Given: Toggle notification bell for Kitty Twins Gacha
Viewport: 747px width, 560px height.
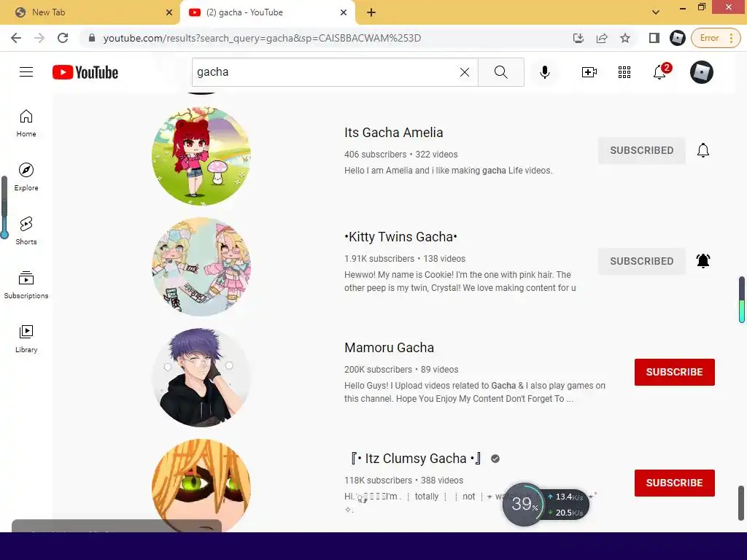Looking at the screenshot, I should 703,261.
